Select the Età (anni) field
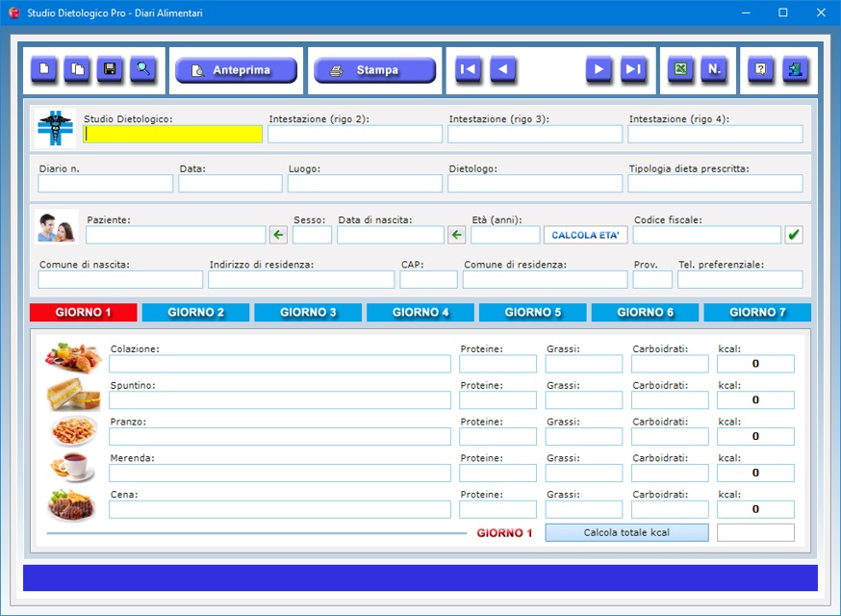Viewport: 841px width, 616px height. (506, 235)
